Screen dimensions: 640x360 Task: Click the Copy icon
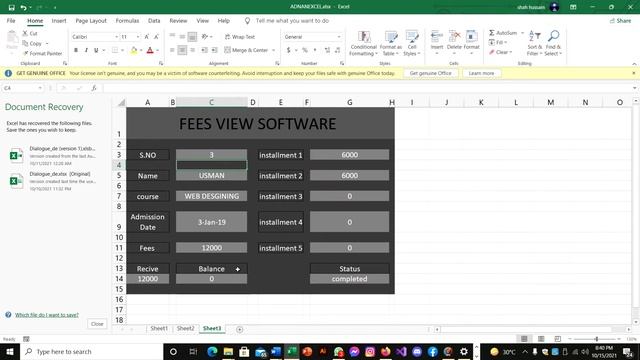[25, 43]
